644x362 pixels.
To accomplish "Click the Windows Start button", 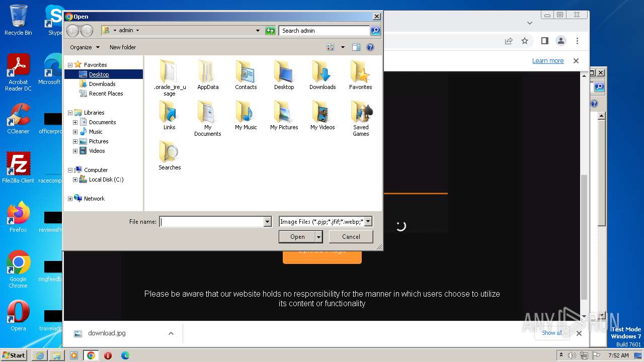I will [x=14, y=355].
